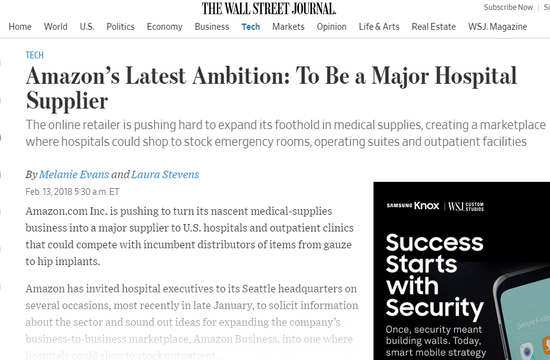Open the Business section
Viewport: 550px width, 360px height.
212,27
